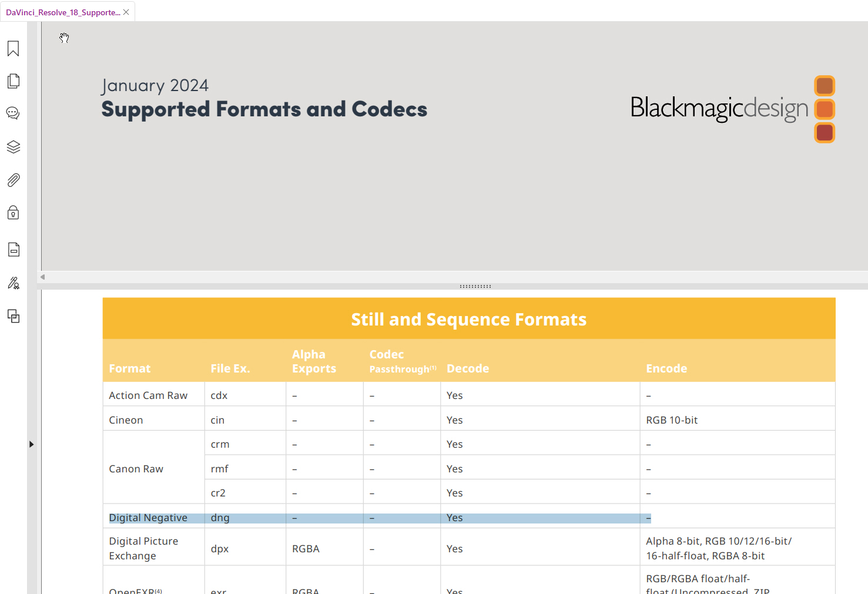
Task: Open the Bookmarks panel icon
Action: pyautogui.click(x=14, y=48)
